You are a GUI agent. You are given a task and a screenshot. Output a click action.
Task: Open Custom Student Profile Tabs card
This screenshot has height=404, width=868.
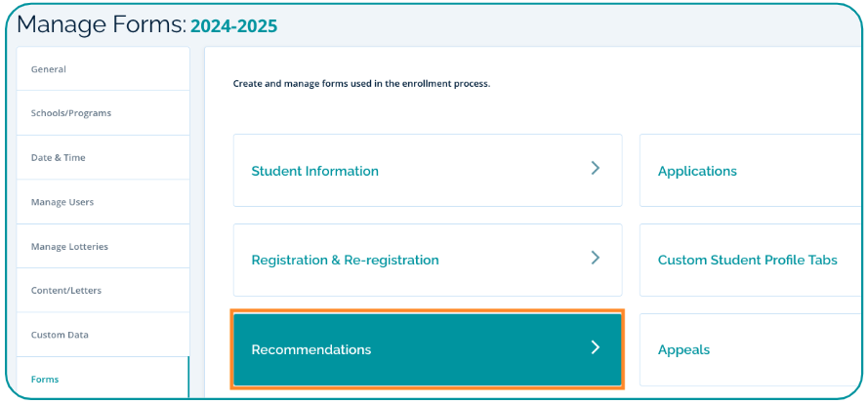click(748, 261)
